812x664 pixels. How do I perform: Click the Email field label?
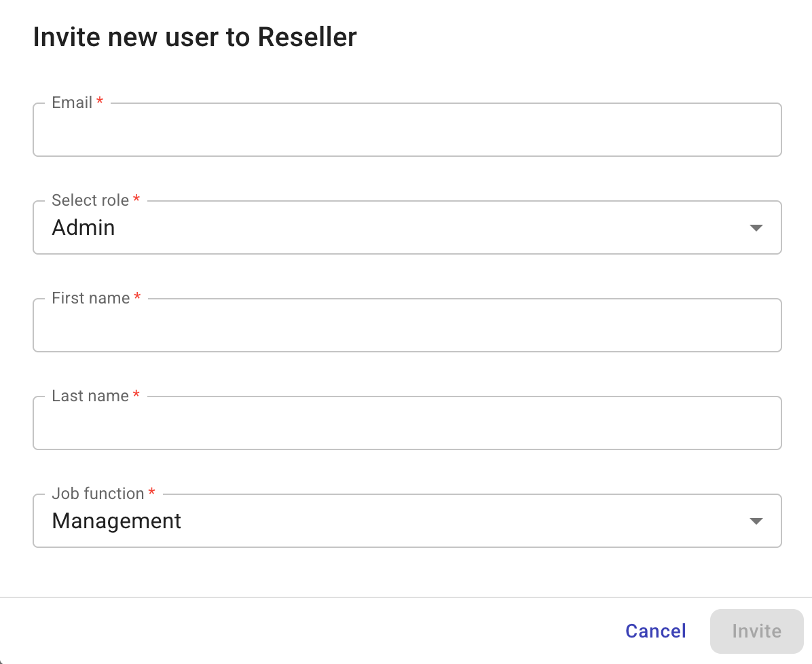coord(71,102)
